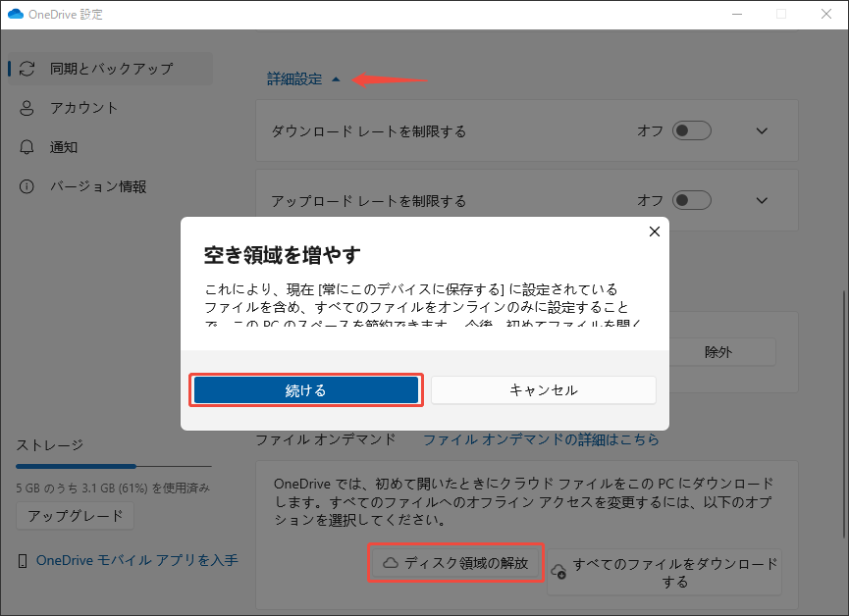The height and width of the screenshot is (616, 849).
Task: Close the OneDrive 設定 window
Action: click(826, 14)
